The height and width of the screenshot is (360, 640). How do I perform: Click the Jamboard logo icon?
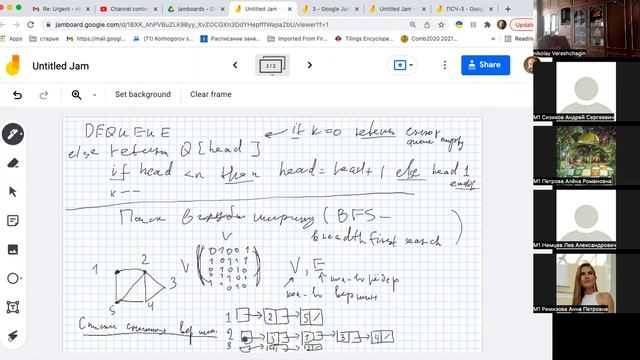point(13,65)
